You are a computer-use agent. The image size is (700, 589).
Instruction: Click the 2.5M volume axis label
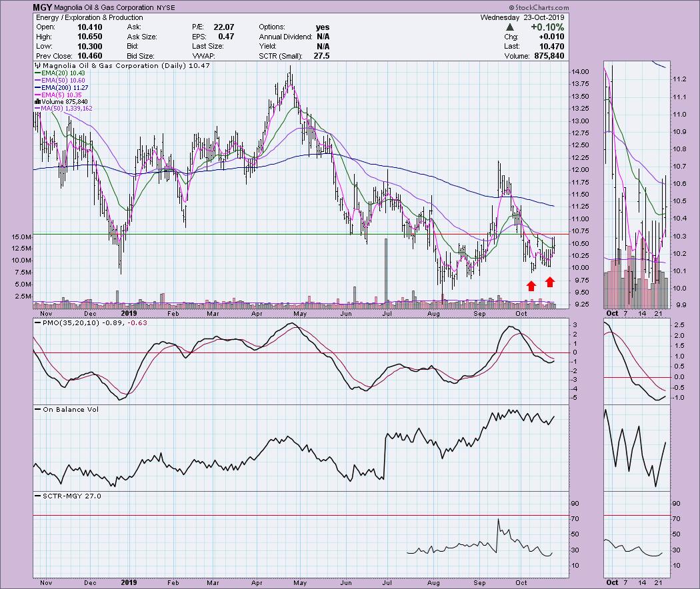pyautogui.click(x=24, y=296)
